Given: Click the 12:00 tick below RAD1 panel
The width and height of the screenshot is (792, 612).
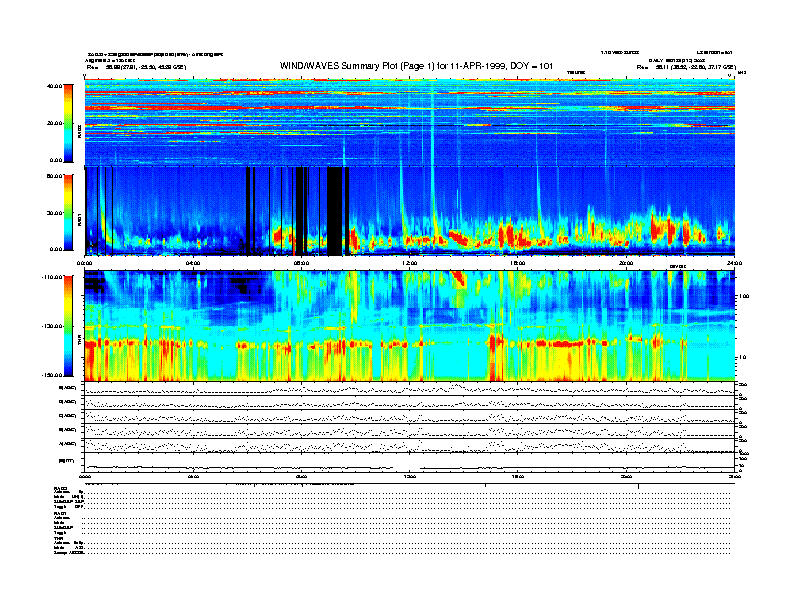Looking at the screenshot, I should pos(409,263).
